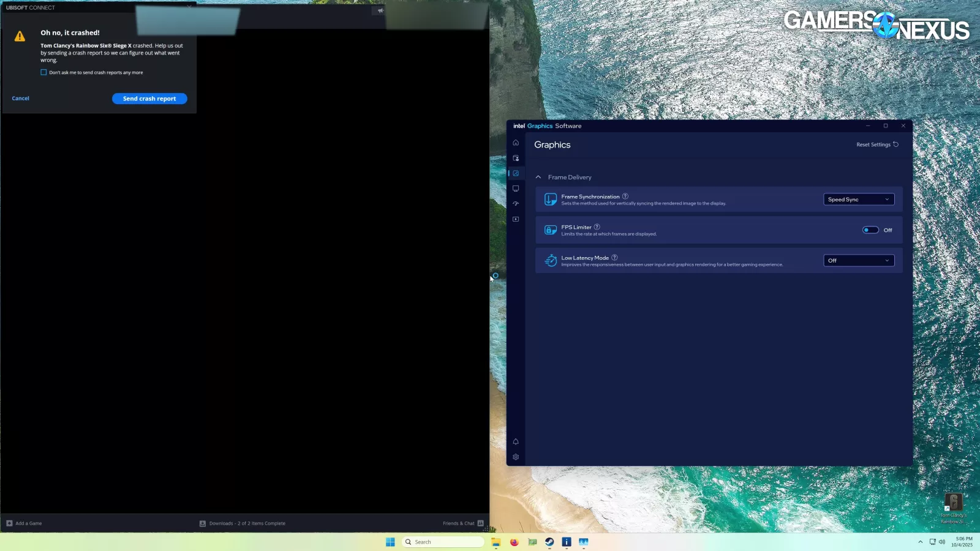Open the media playback sidebar icon

(x=516, y=219)
